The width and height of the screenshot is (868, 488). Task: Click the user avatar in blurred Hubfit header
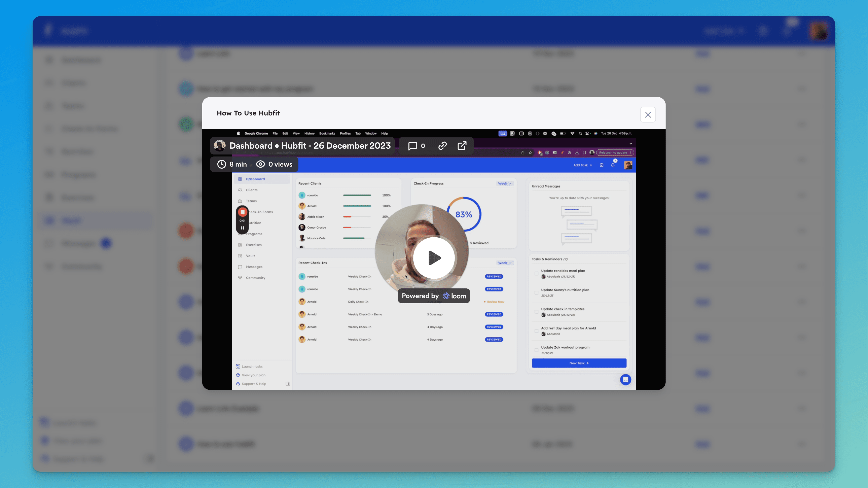coord(819,31)
